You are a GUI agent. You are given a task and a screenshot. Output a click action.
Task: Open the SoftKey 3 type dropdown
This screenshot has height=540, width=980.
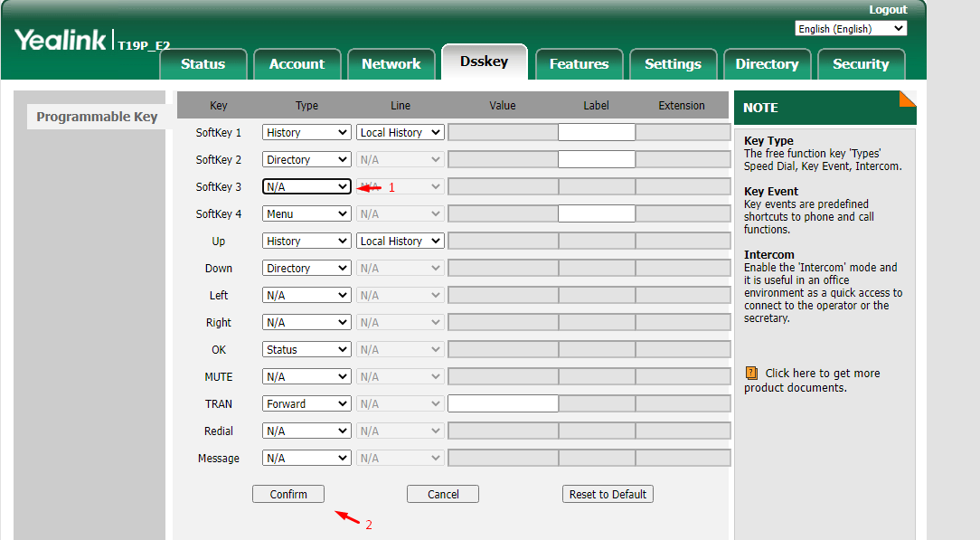(x=306, y=187)
